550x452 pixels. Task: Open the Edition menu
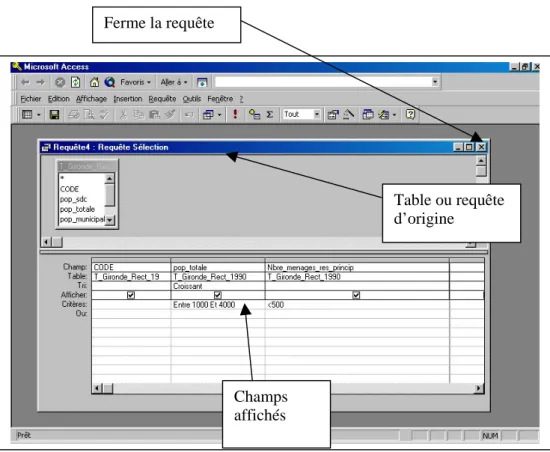click(59, 99)
